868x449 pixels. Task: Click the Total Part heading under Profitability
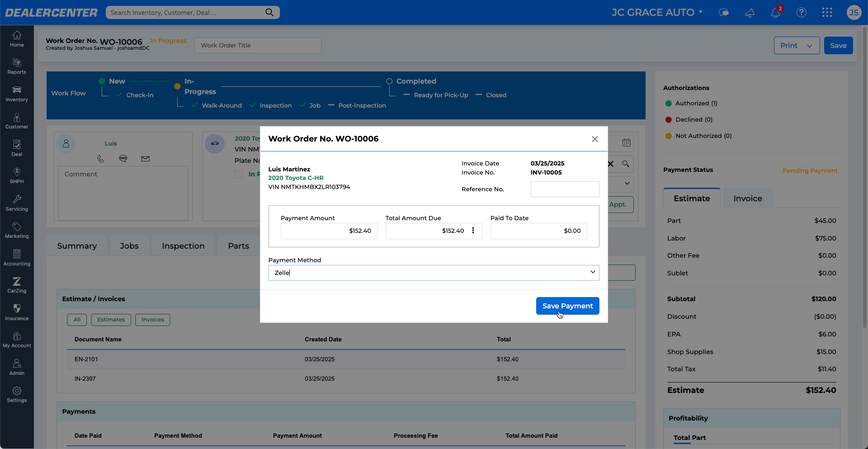[x=689, y=438]
